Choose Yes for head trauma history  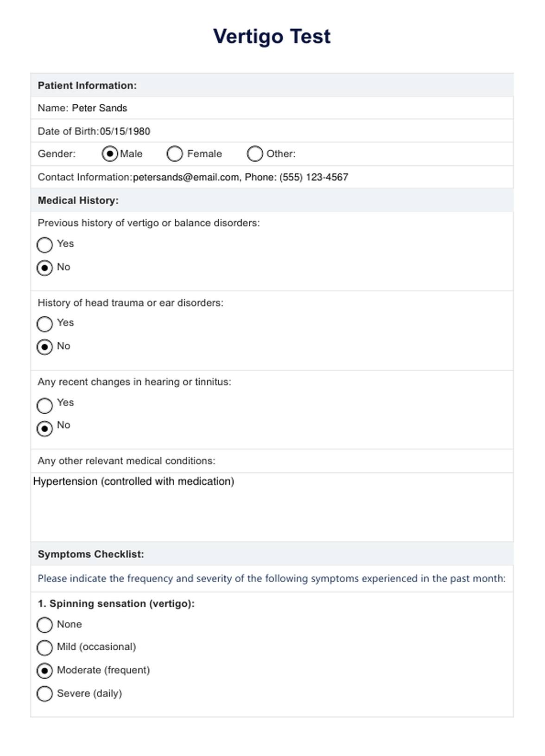(44, 324)
